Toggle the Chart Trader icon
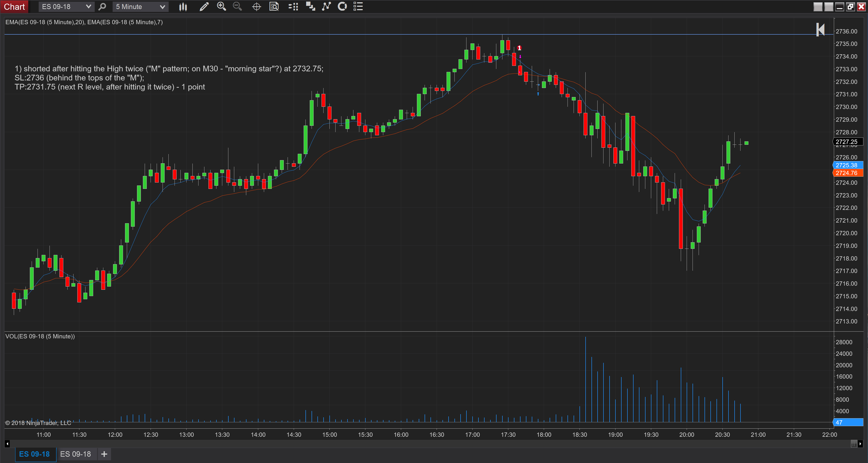Image resolution: width=868 pixels, height=463 pixels. point(293,7)
